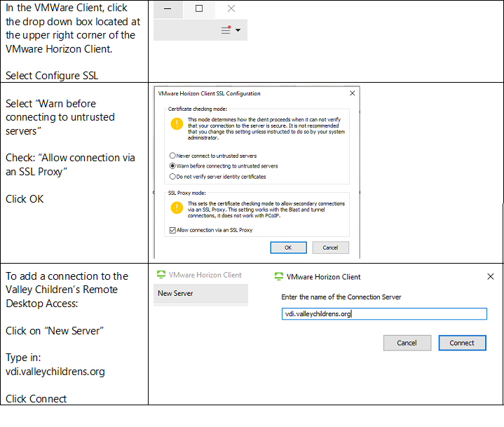The height and width of the screenshot is (427, 504).
Task: Open the Horizon Client options hamburger menu
Action: (x=226, y=30)
